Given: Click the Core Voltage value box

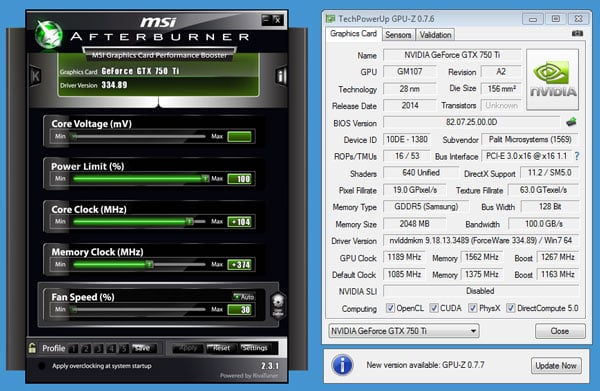Looking at the screenshot, I should click(240, 137).
